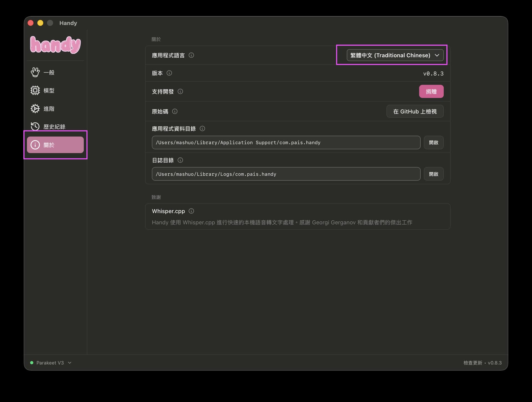This screenshot has width=532, height=402.
Task: Click the 在 GitHub 上檢視 button
Action: (x=415, y=111)
